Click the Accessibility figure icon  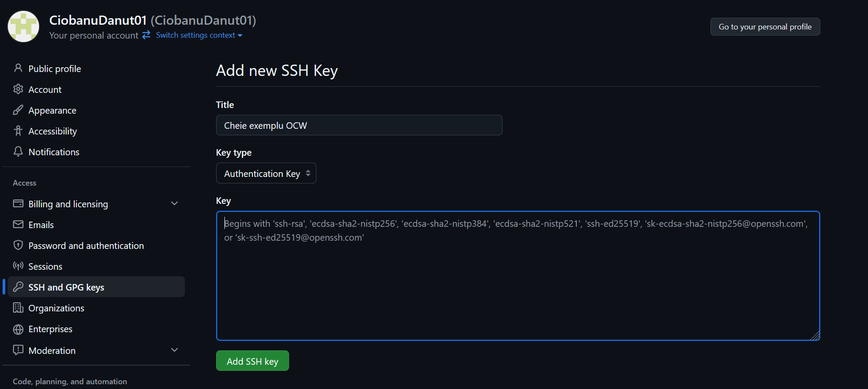pyautogui.click(x=18, y=131)
